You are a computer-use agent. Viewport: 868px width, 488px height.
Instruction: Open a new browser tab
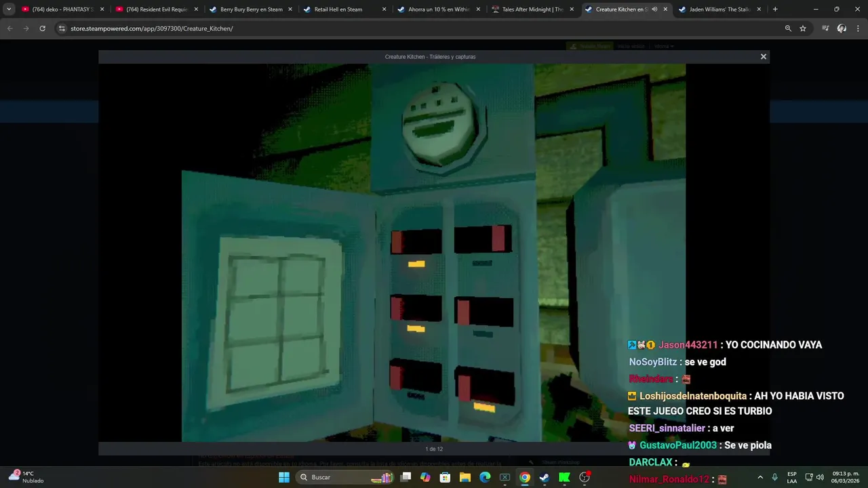pyautogui.click(x=775, y=9)
